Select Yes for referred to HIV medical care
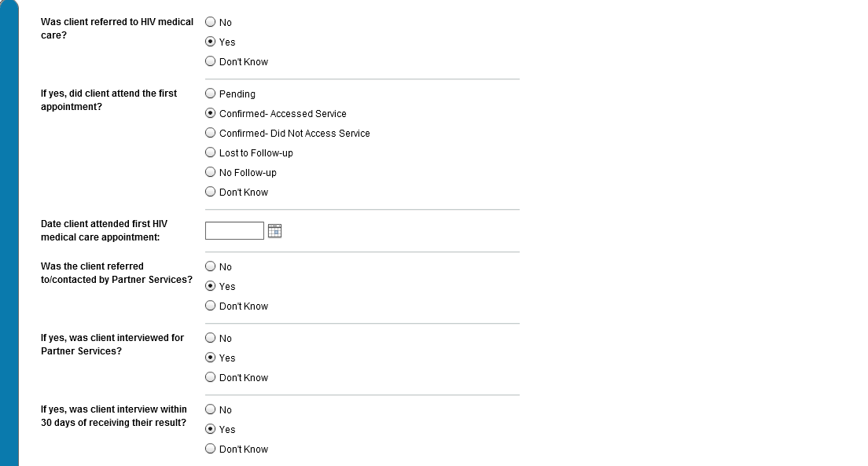 [210, 42]
